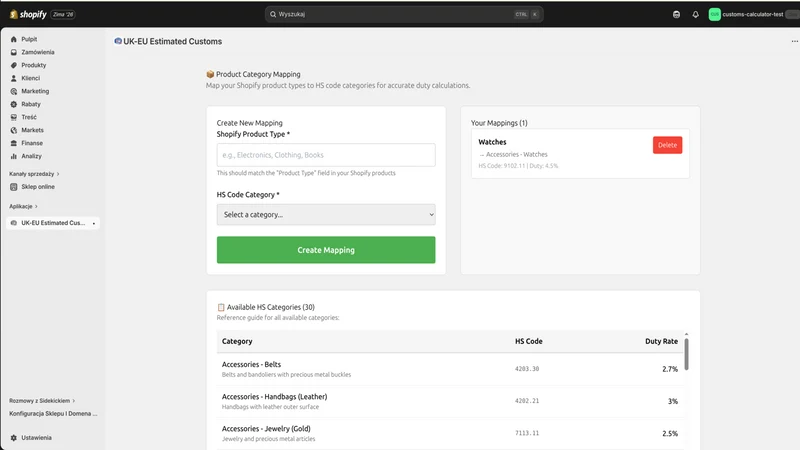Click the Ustawienia gear icon
Image resolution: width=800 pixels, height=450 pixels.
(14, 438)
